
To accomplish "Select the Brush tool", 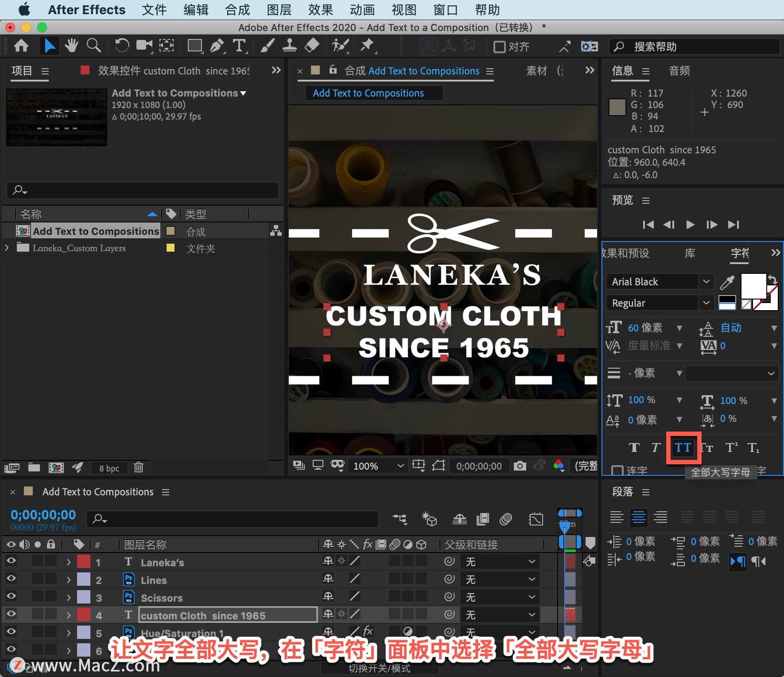I will point(267,46).
